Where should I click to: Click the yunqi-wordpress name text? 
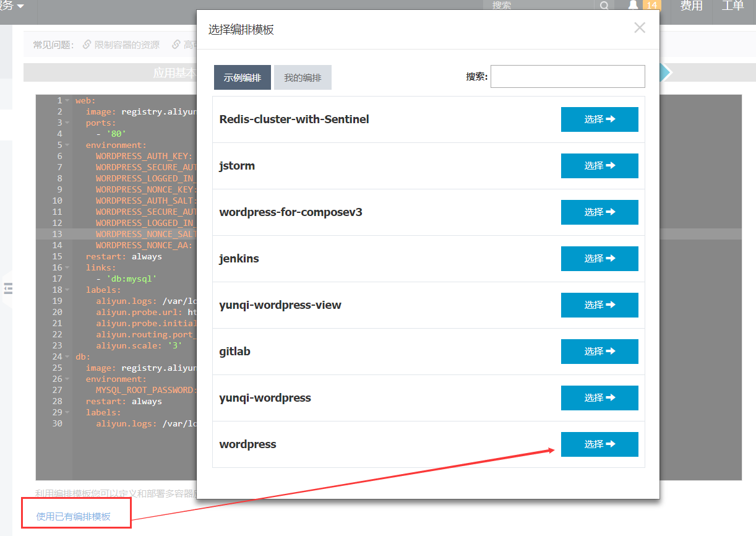[265, 398]
